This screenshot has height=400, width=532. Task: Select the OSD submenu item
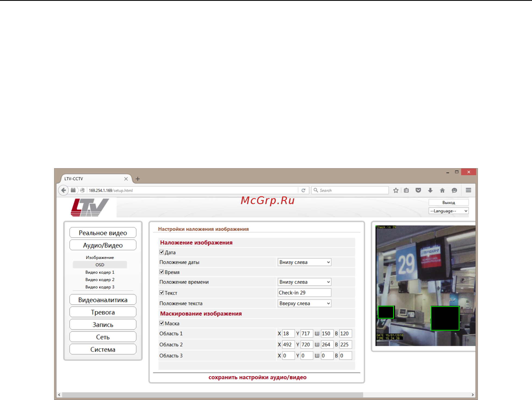100,265
